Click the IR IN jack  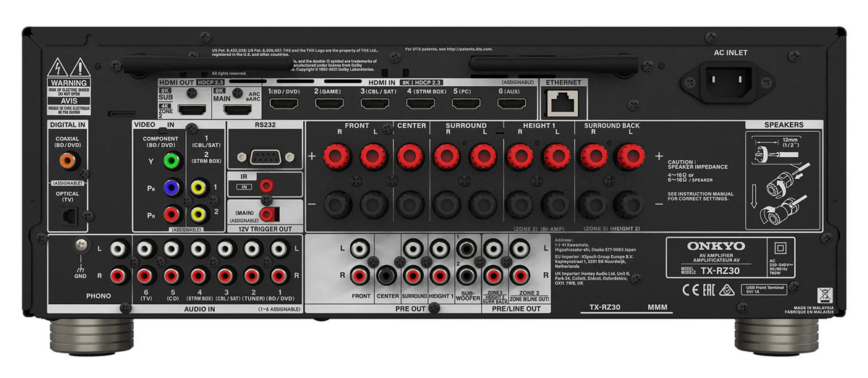pos(267,186)
